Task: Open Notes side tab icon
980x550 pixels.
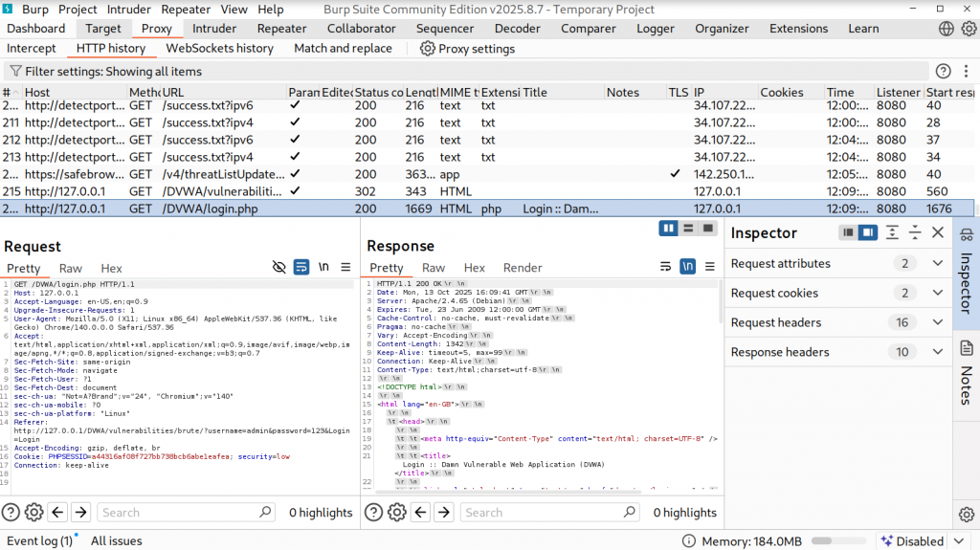Action: click(x=967, y=348)
